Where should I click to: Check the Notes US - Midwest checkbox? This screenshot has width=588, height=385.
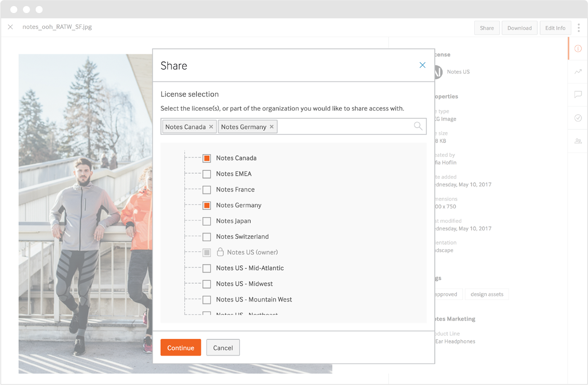click(x=207, y=284)
